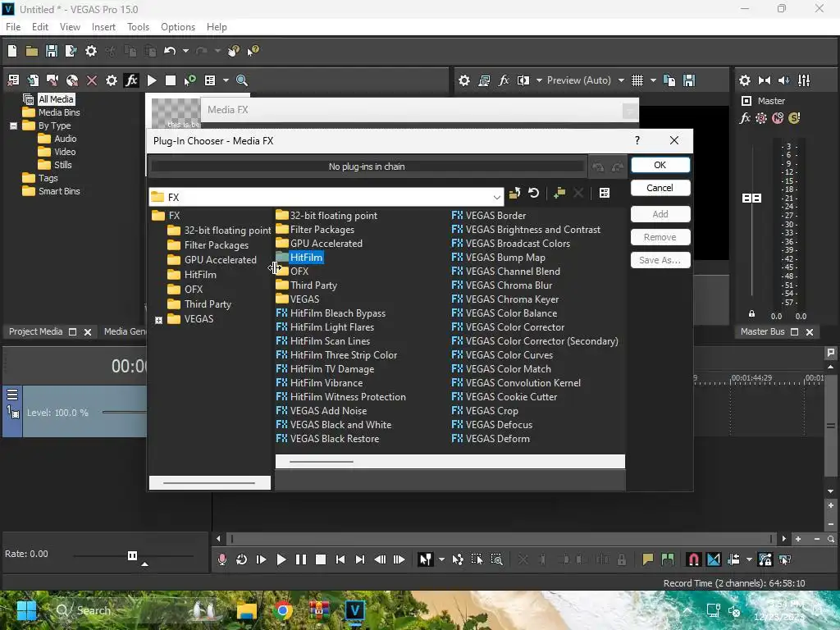Open Master Bus properties gear icon

(745, 80)
